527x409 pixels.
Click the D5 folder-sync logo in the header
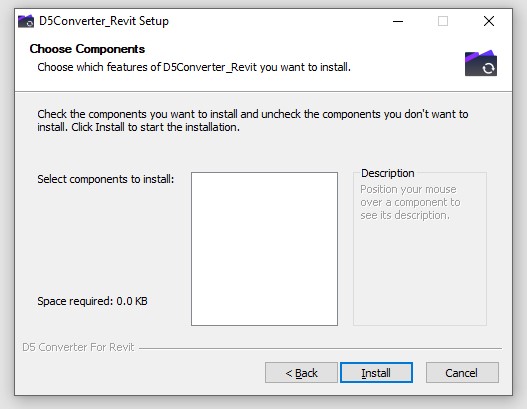(481, 63)
